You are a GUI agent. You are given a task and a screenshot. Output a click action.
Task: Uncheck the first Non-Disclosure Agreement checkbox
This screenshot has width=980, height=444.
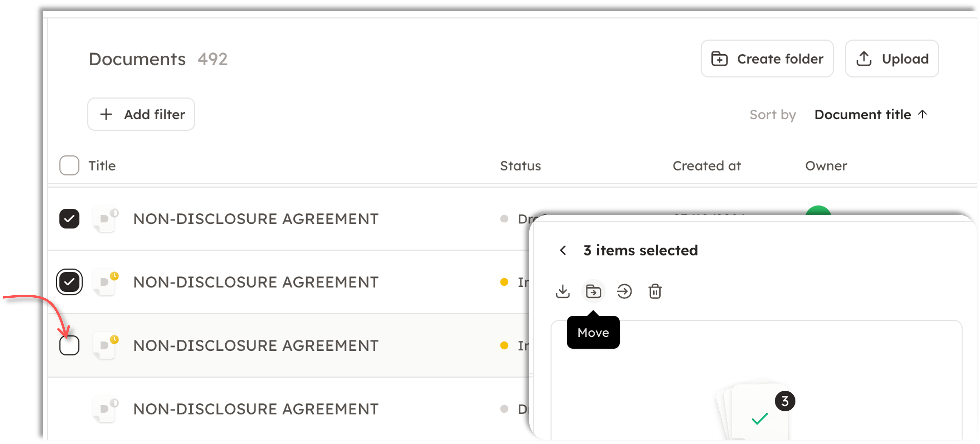click(69, 219)
